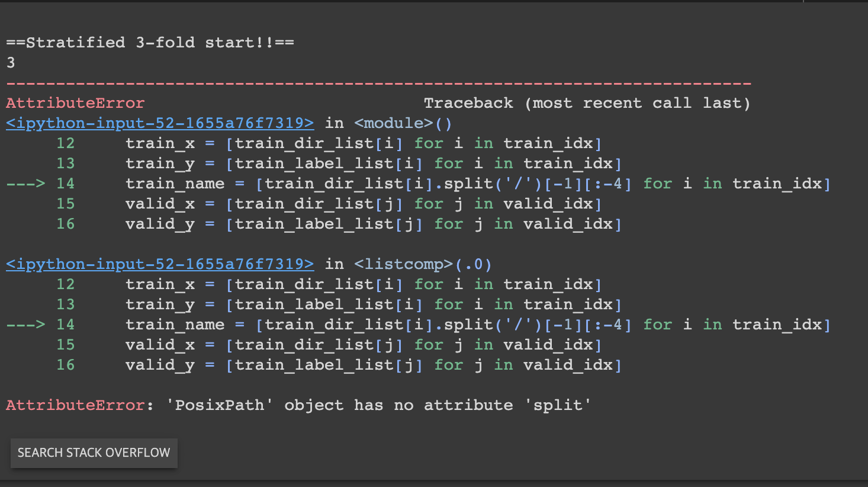This screenshot has height=487, width=868.
Task: Click the train_name code line in the <module> traceback
Action: pyautogui.click(x=477, y=184)
